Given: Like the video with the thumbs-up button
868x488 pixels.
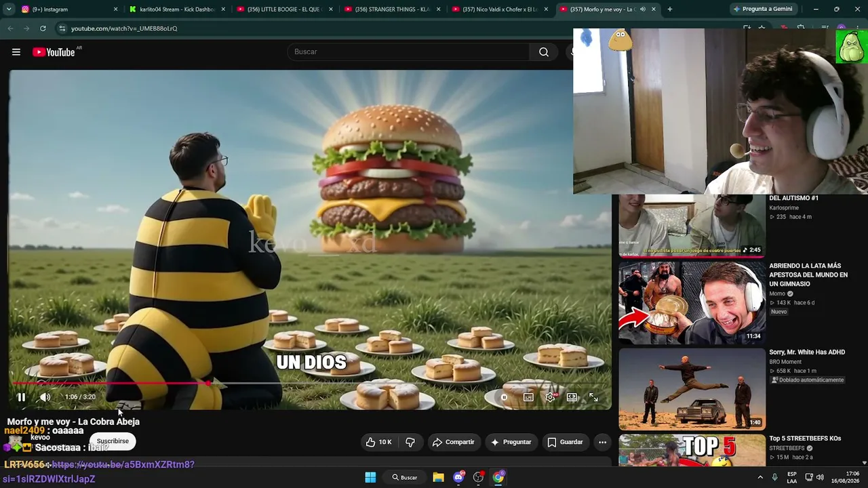Looking at the screenshot, I should pos(378,442).
